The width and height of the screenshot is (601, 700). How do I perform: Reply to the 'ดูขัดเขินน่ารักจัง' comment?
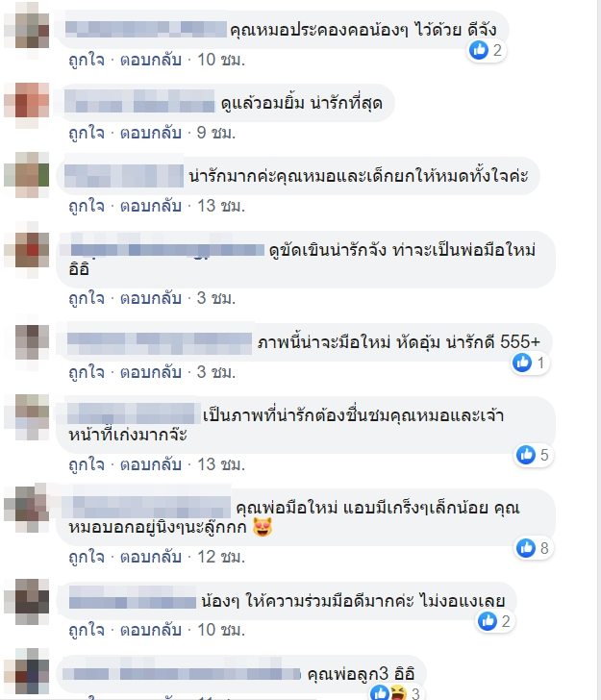[x=151, y=298]
